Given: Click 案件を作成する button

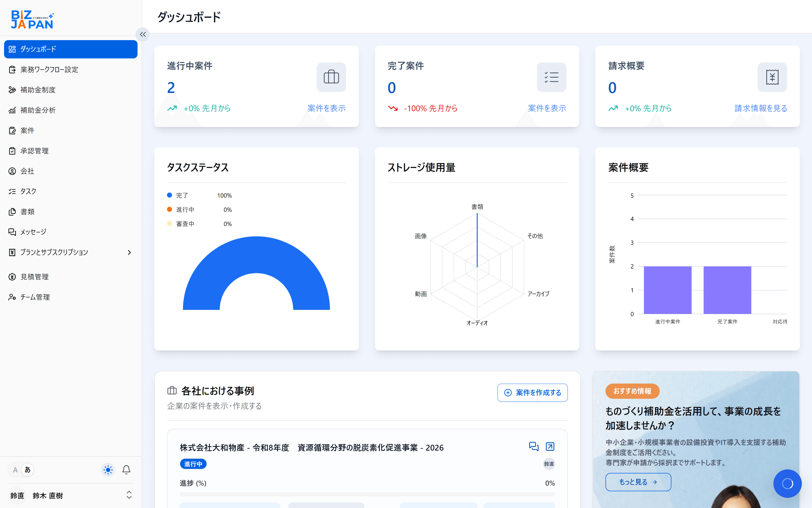Looking at the screenshot, I should pyautogui.click(x=532, y=392).
